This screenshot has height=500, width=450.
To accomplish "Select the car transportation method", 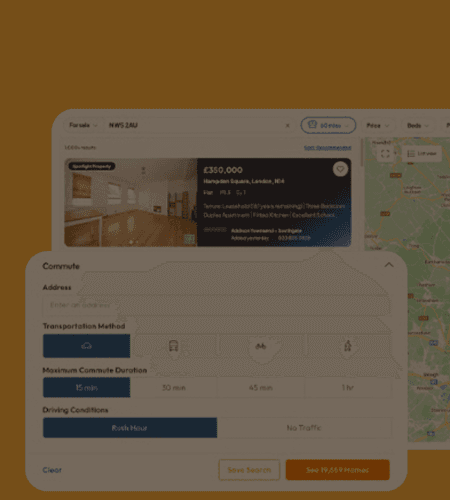I will (87, 346).
